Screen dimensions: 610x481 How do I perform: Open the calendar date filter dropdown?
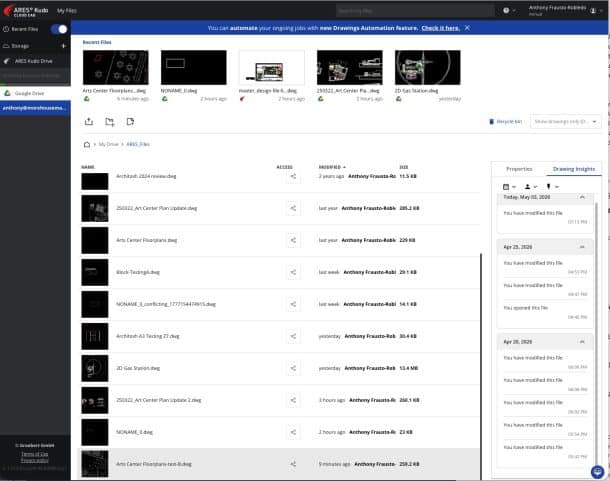tap(509, 187)
